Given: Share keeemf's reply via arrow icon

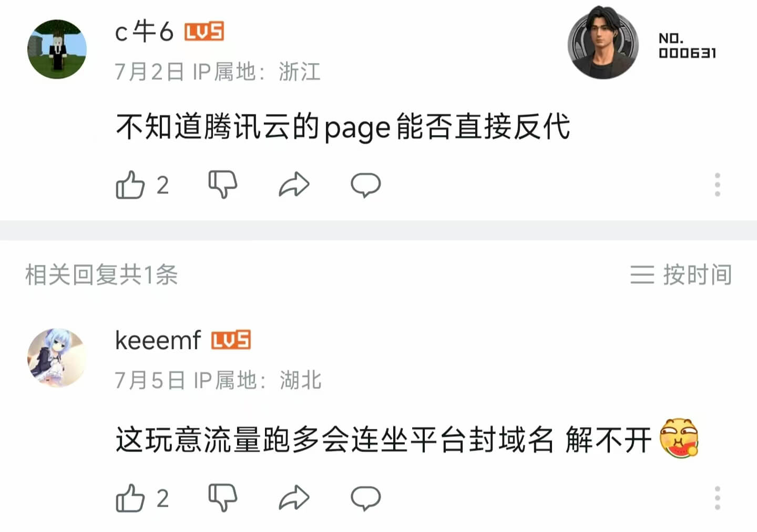Looking at the screenshot, I should (294, 497).
